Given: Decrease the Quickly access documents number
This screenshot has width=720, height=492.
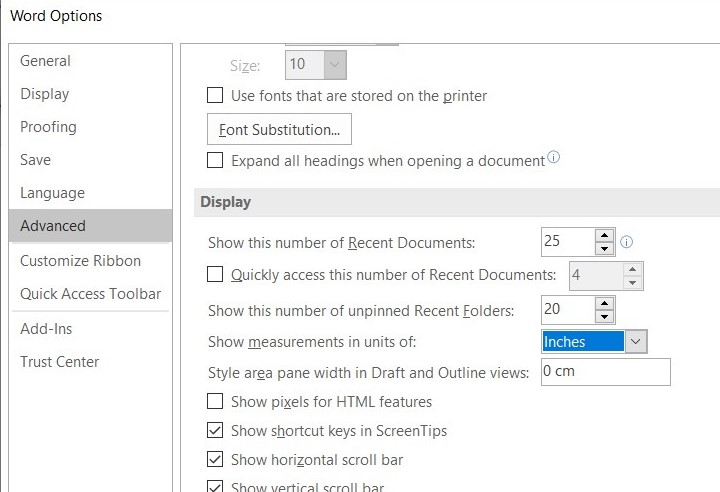Looking at the screenshot, I should click(633, 283).
